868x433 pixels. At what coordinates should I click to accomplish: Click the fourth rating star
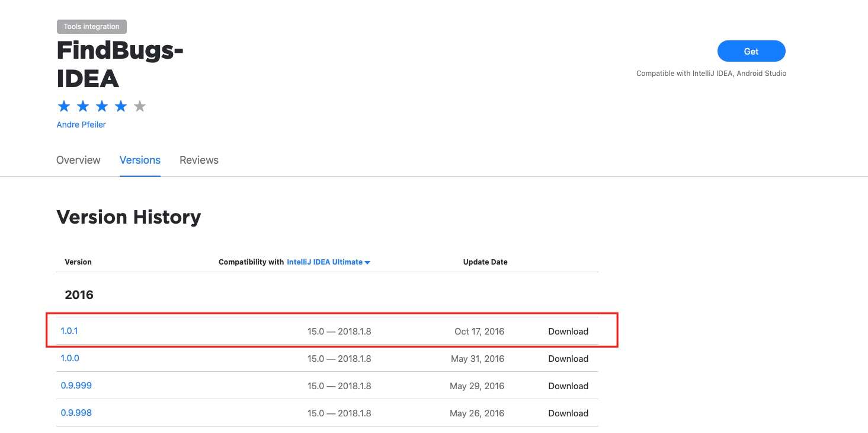click(x=121, y=106)
